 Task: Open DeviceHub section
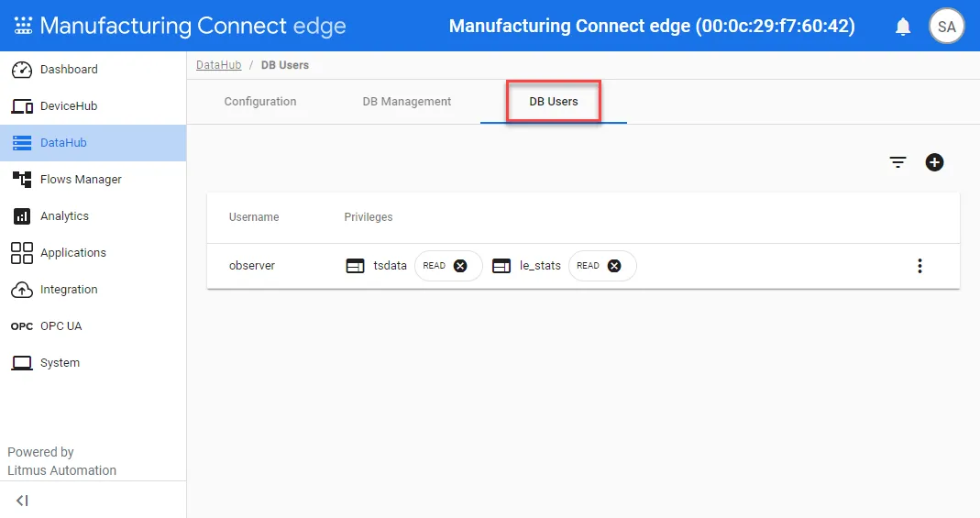(94, 106)
